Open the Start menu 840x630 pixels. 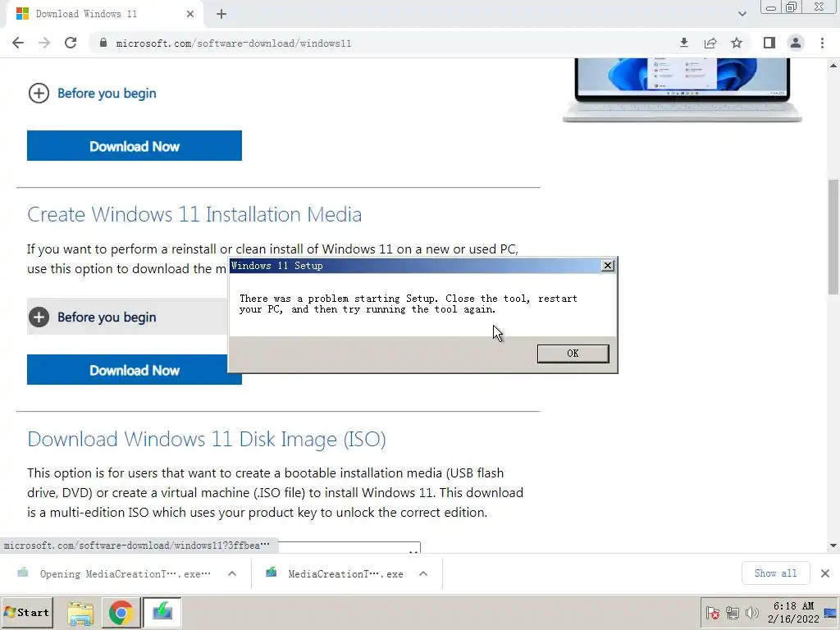[x=27, y=612]
